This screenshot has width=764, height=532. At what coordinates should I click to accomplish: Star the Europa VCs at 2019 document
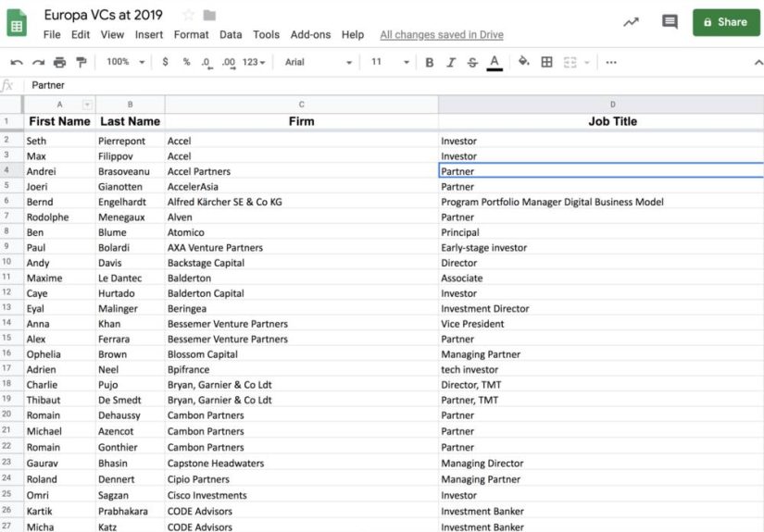(x=189, y=15)
